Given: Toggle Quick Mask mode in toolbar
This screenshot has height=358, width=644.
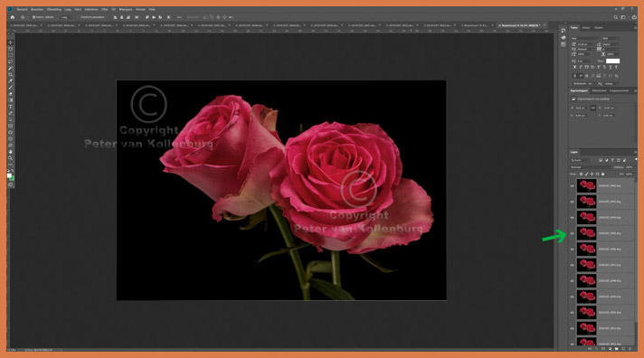Looking at the screenshot, I should 10,184.
